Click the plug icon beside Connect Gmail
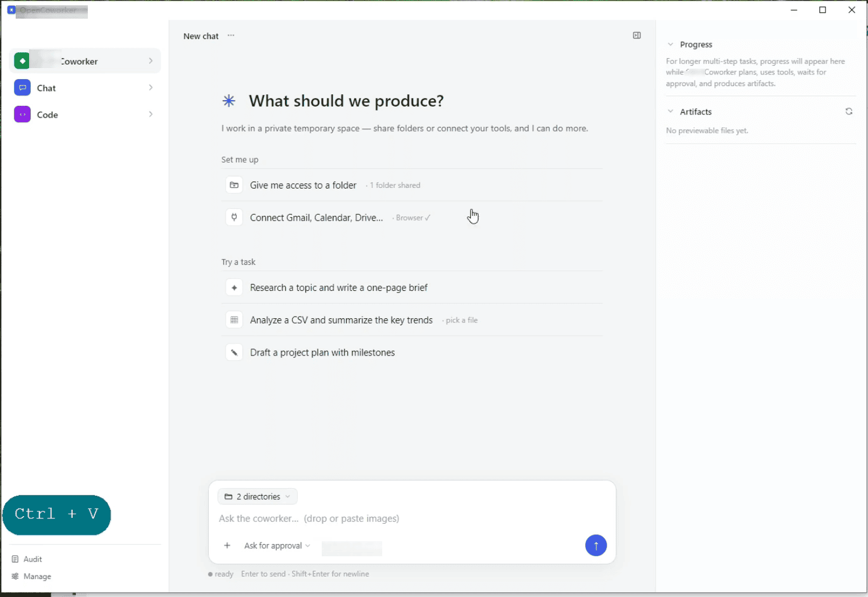The image size is (868, 597). (234, 218)
